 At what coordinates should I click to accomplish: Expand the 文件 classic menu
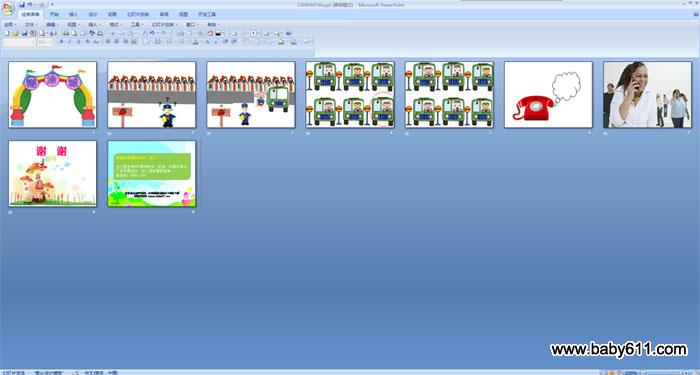[x=30, y=25]
